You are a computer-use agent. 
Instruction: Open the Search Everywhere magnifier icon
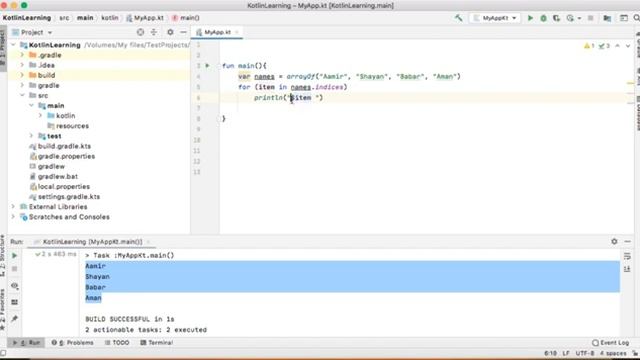click(x=636, y=18)
